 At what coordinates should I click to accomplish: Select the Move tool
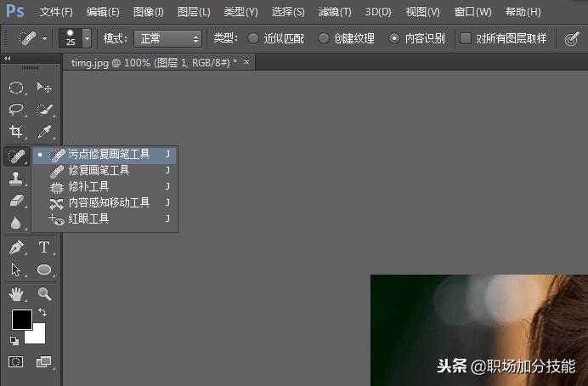[x=44, y=88]
